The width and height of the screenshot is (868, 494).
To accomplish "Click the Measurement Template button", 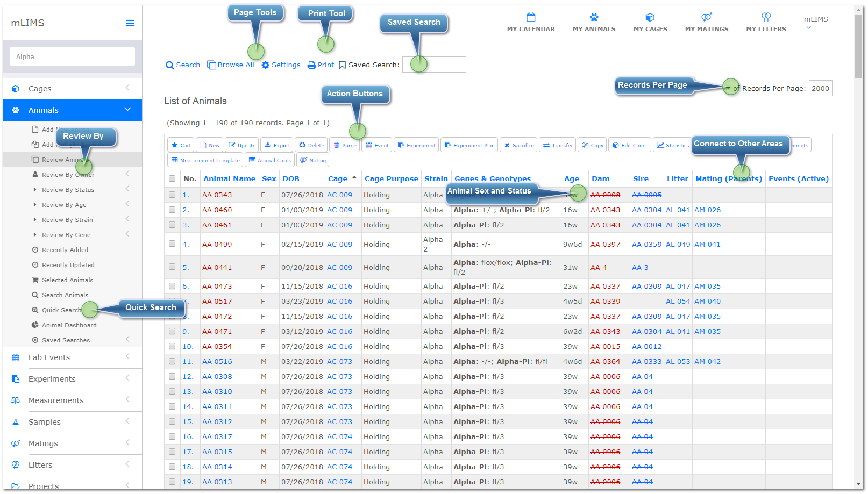I will click(205, 160).
